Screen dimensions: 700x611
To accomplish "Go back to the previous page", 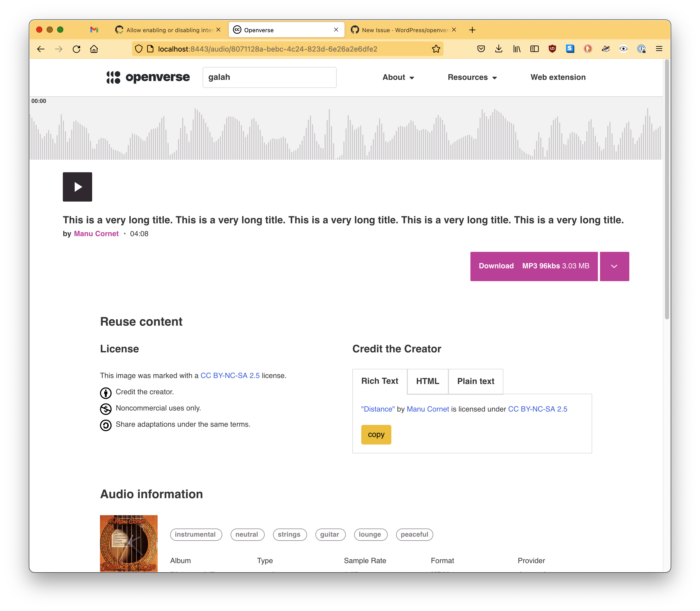I will pos(41,49).
